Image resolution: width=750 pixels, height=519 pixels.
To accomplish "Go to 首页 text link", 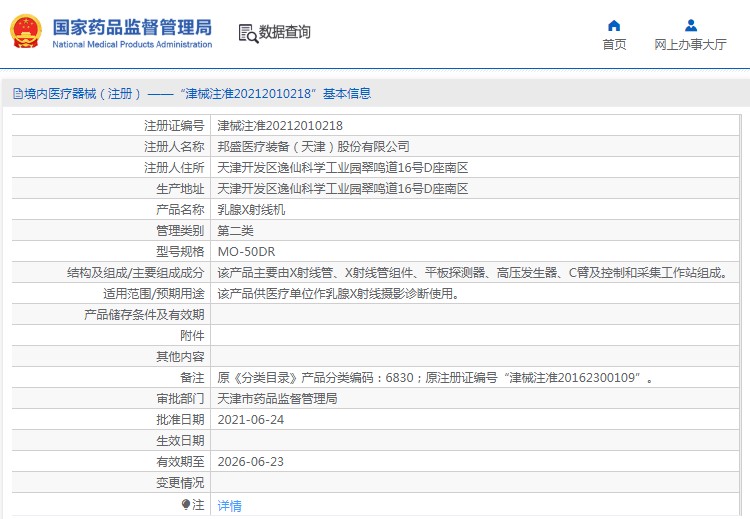I will coord(614,44).
